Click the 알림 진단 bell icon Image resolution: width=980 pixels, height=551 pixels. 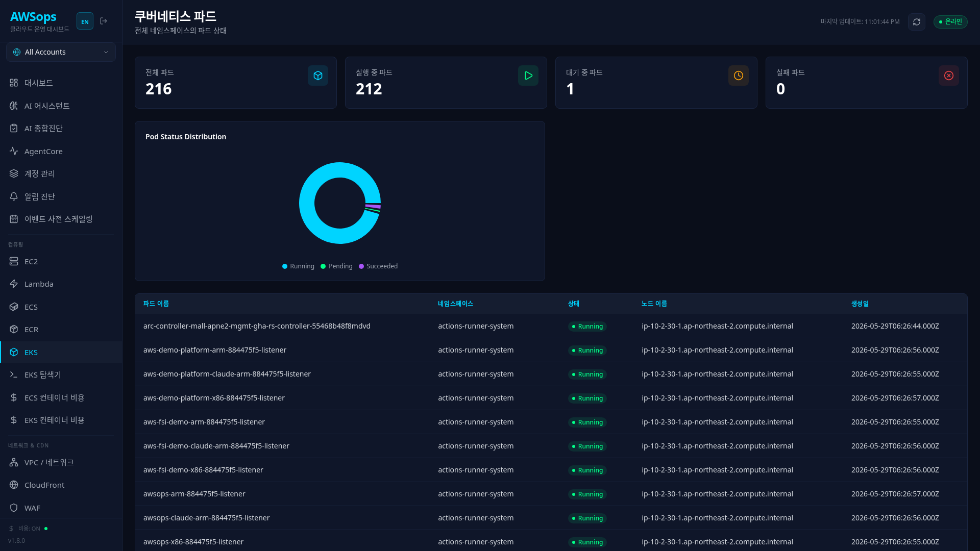pos(14,196)
